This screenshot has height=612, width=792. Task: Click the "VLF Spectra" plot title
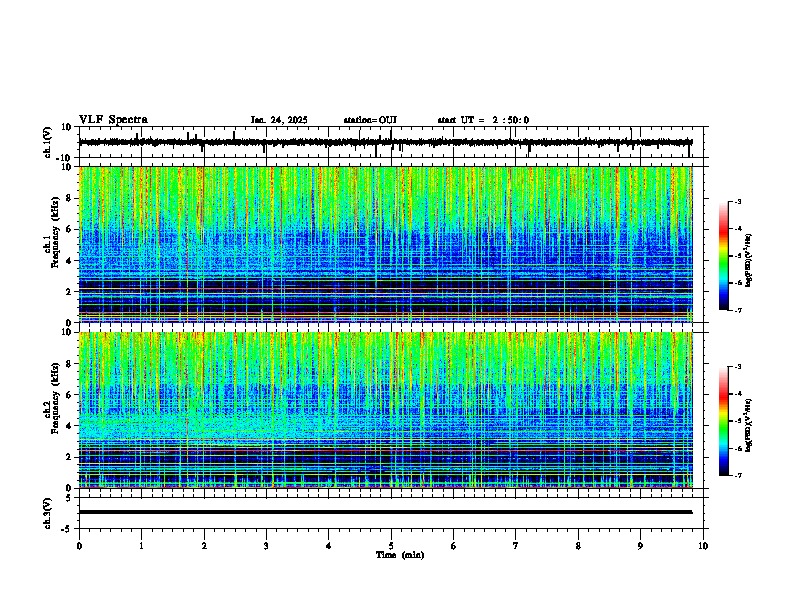tap(113, 120)
